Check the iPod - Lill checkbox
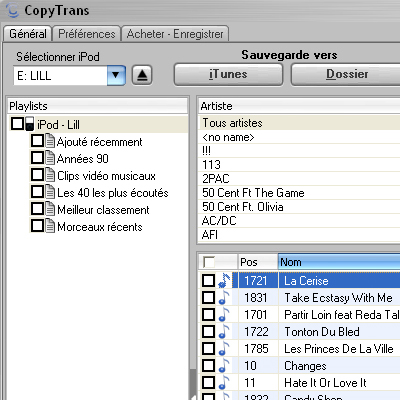This screenshot has width=400, height=400. point(17,124)
